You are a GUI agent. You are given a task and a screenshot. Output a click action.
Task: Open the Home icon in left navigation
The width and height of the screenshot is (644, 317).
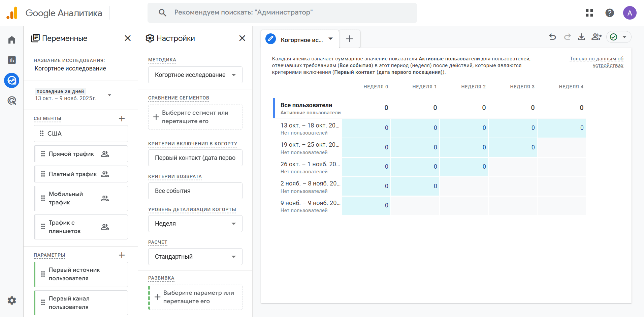(12, 40)
